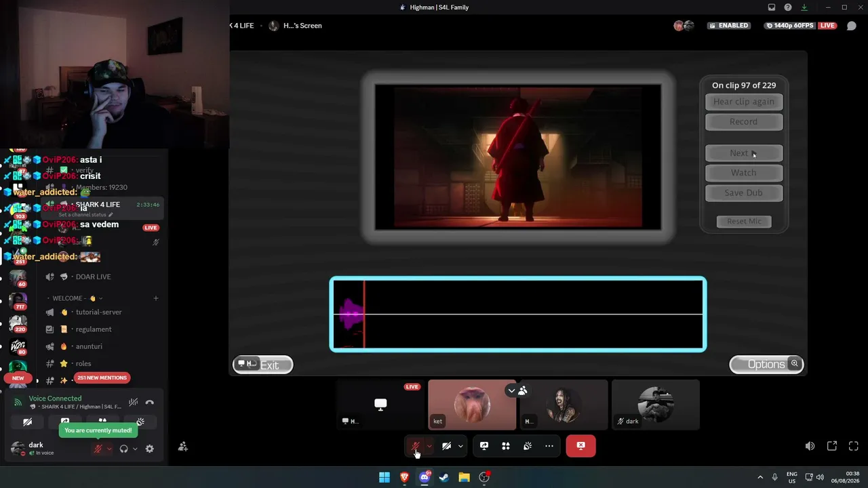868x488 pixels.
Task: Open the tutorial-server channel
Action: pyautogui.click(x=98, y=312)
